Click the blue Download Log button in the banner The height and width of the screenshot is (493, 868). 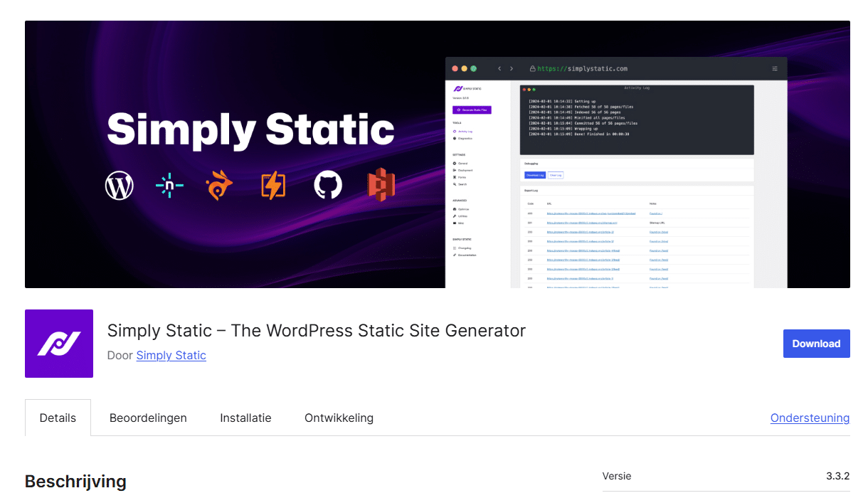pos(535,175)
